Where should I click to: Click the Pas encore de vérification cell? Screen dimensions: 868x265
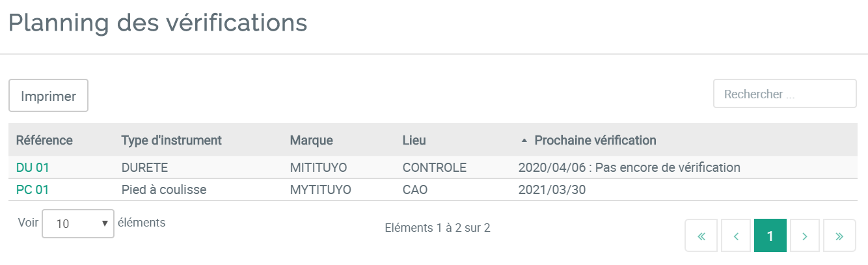(629, 167)
